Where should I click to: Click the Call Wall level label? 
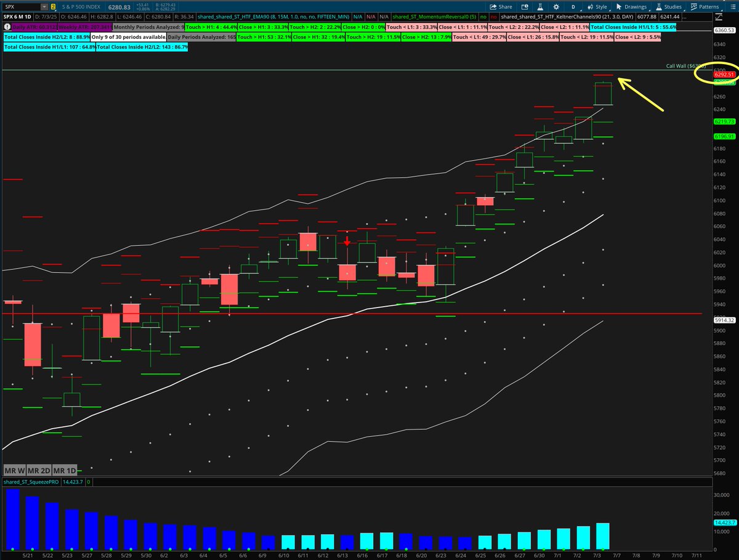click(687, 65)
